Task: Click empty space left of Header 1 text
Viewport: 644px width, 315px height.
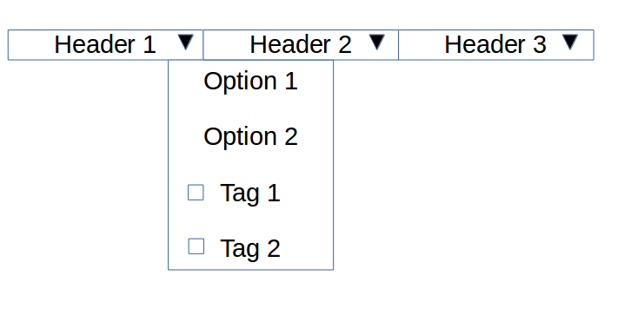Action: pyautogui.click(x=31, y=45)
